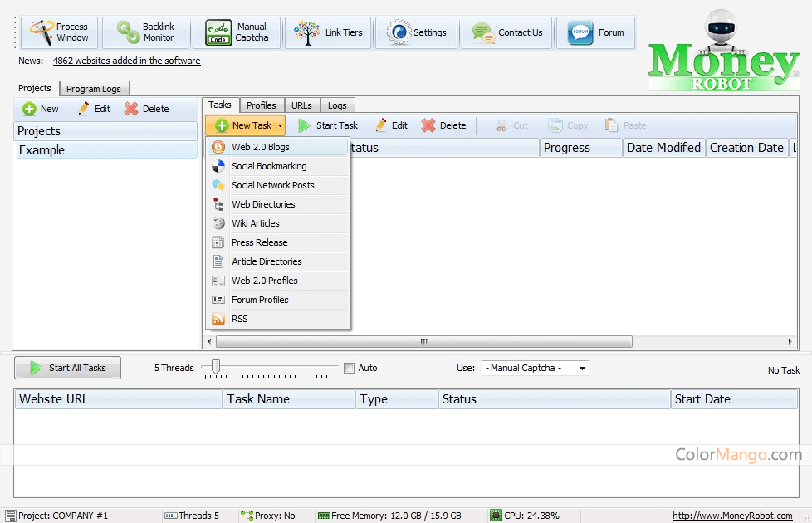
Task: Click the Threads 5 status bar entry
Action: click(192, 516)
